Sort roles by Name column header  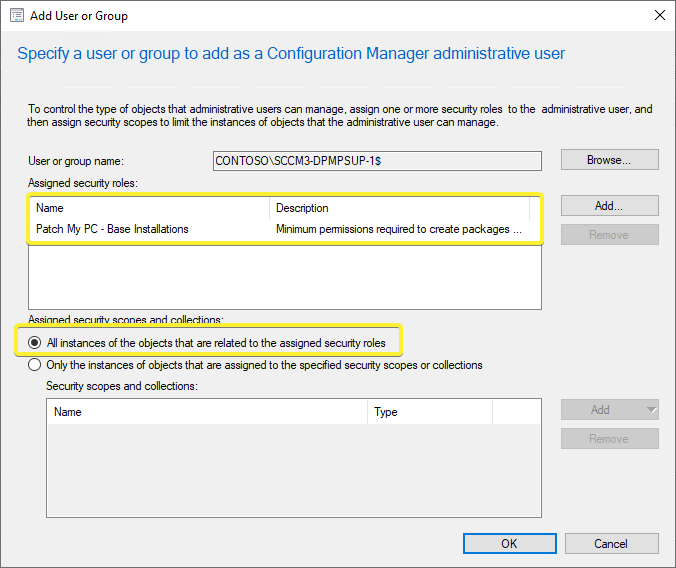coord(150,208)
